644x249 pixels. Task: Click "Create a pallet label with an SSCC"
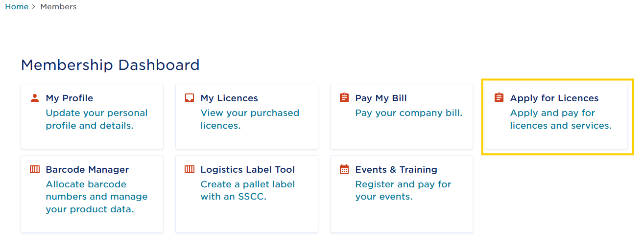(247, 191)
